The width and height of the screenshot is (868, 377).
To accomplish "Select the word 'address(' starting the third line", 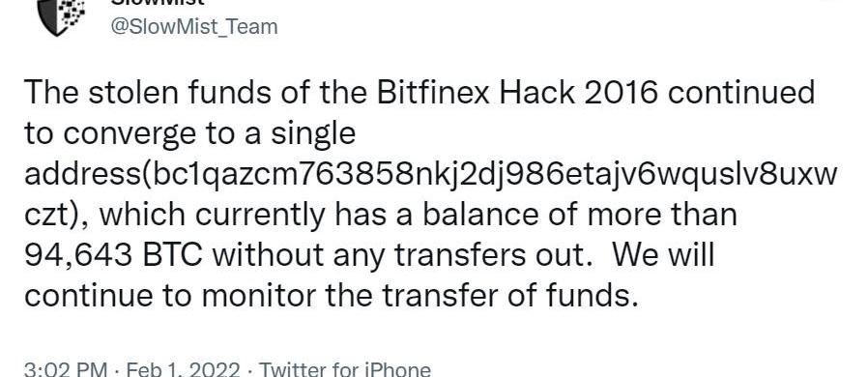I will tap(83, 176).
